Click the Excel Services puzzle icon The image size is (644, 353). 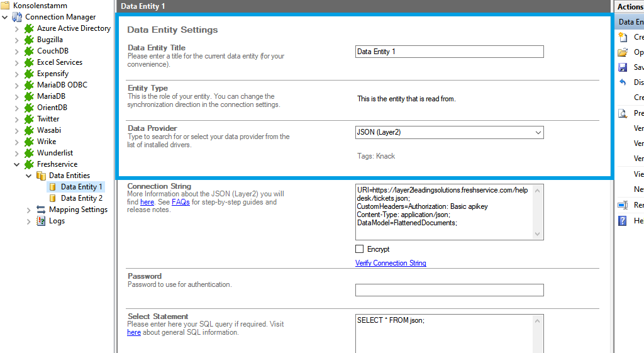point(29,62)
